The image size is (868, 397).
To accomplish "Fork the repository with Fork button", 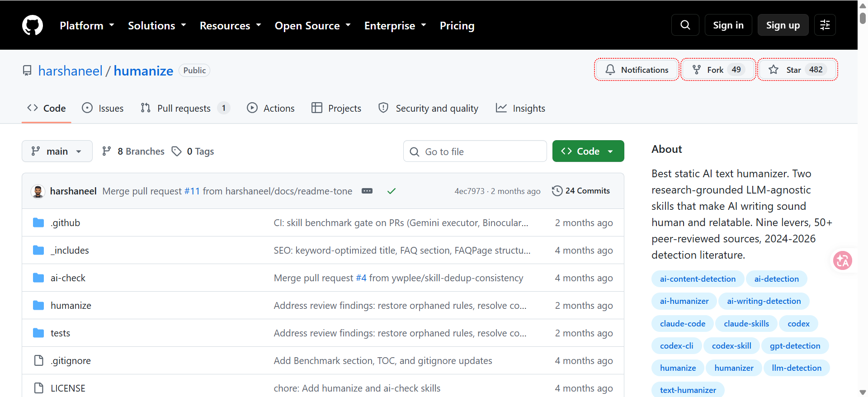I will 718,70.
